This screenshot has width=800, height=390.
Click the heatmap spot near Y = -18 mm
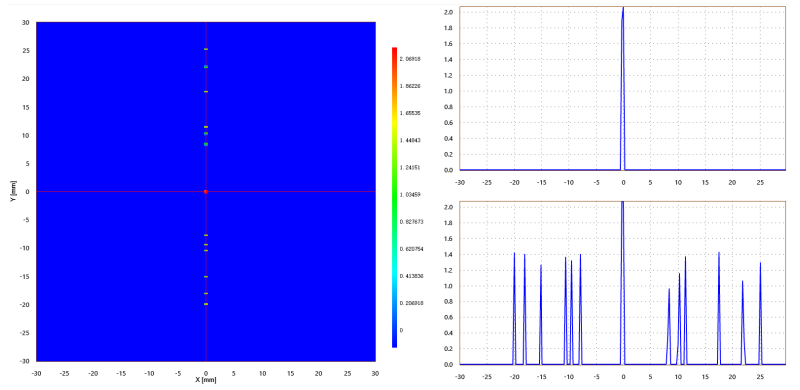206,294
